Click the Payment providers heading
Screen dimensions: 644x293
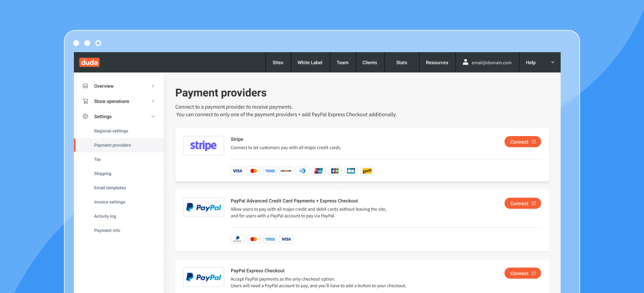221,93
